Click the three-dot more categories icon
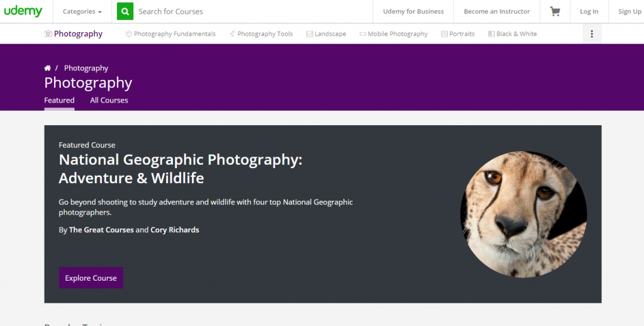644x326 pixels. [592, 34]
